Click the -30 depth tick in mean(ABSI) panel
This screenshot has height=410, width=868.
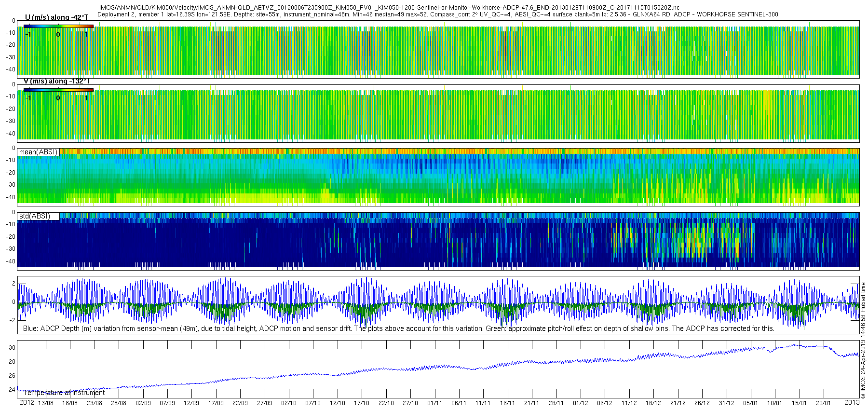(x=11, y=185)
